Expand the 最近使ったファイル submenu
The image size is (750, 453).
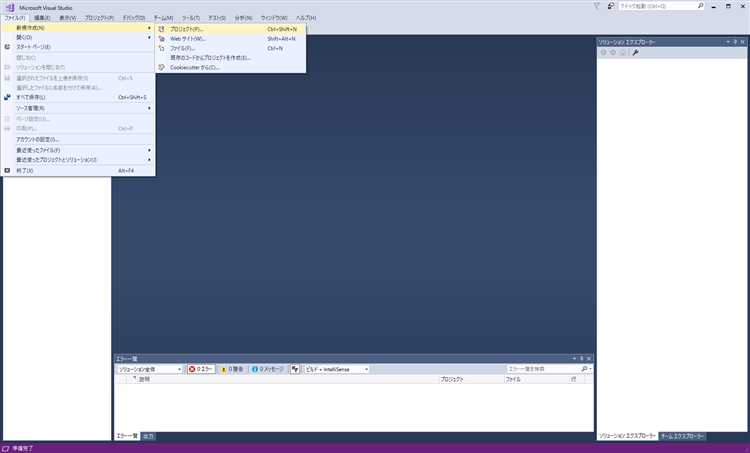point(149,150)
